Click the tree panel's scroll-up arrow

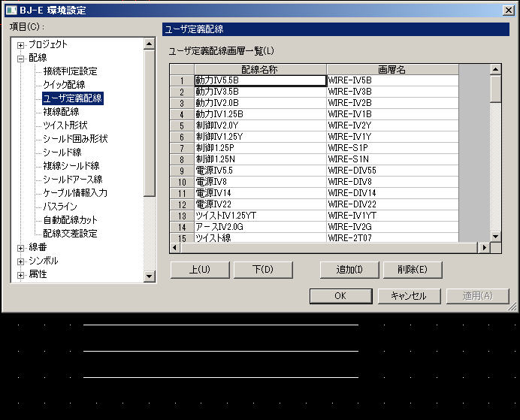pyautogui.click(x=150, y=44)
